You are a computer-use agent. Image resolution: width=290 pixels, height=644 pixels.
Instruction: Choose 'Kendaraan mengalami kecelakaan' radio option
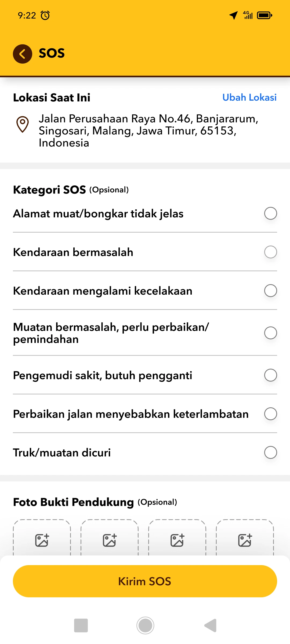[x=270, y=291]
